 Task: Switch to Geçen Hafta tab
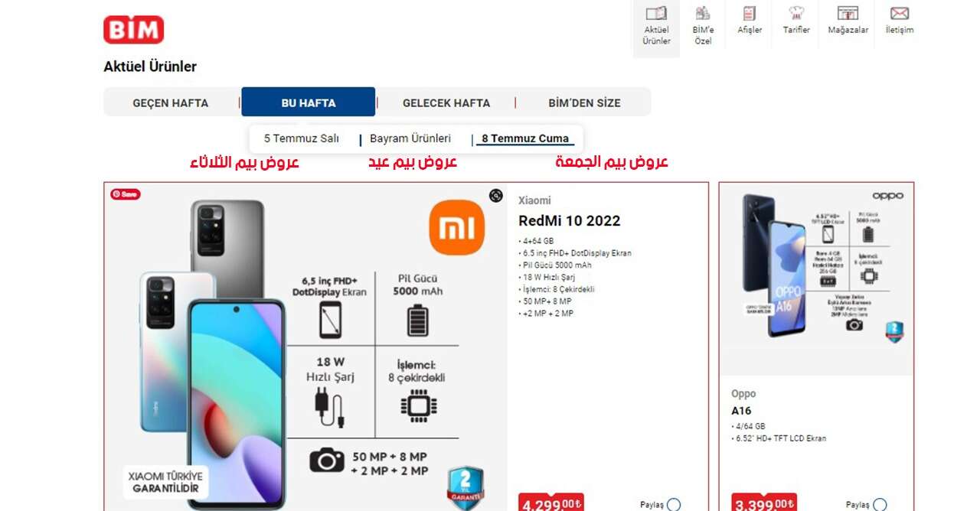(171, 103)
